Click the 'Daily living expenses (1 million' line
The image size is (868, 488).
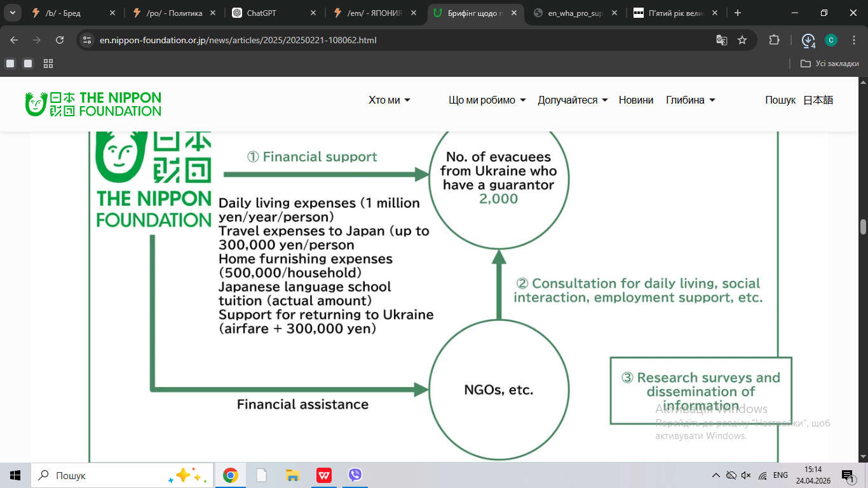click(319, 203)
